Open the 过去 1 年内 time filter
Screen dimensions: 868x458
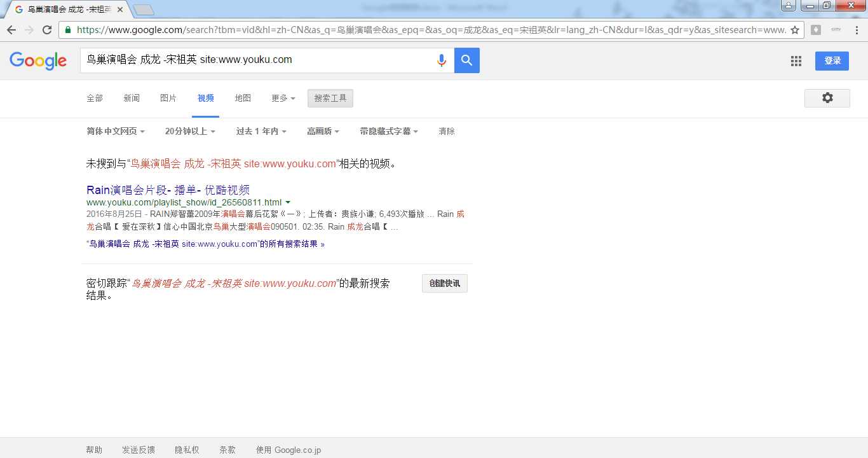point(261,131)
